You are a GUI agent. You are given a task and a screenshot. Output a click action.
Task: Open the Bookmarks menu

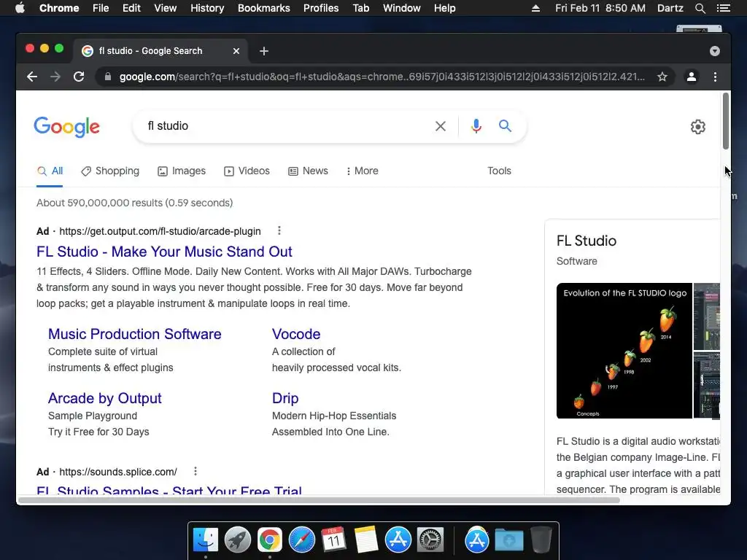pyautogui.click(x=264, y=8)
